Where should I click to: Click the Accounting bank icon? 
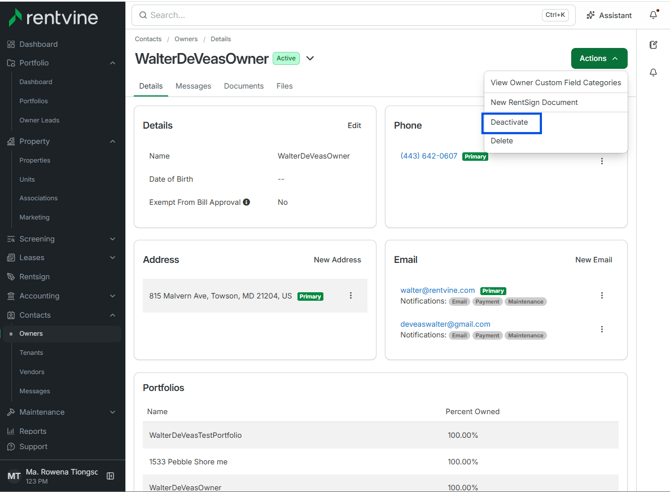point(11,296)
